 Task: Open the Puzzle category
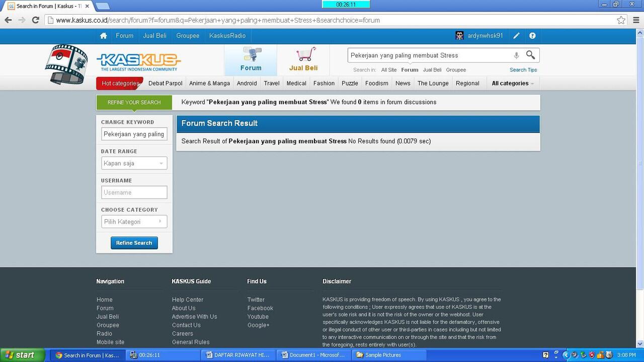coord(350,83)
